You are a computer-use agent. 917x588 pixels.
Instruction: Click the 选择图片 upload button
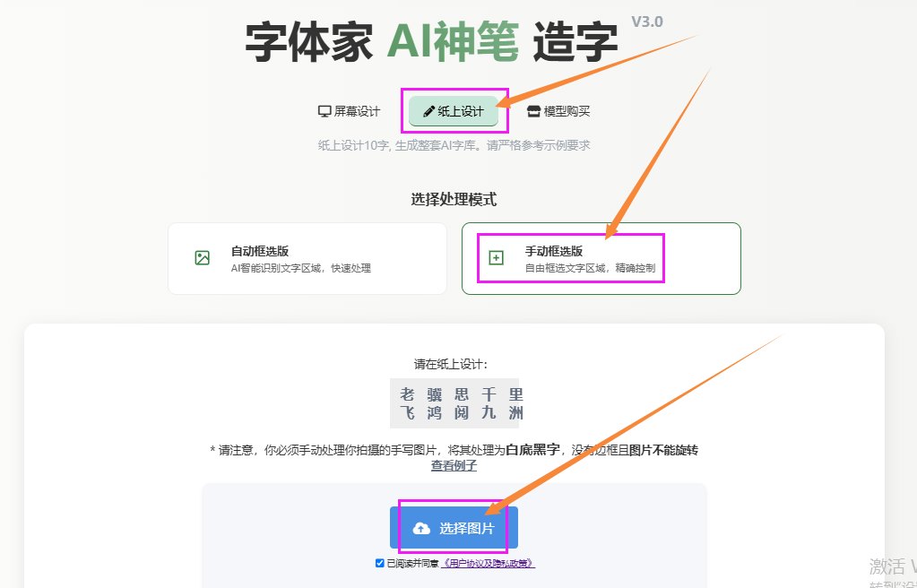pos(454,528)
